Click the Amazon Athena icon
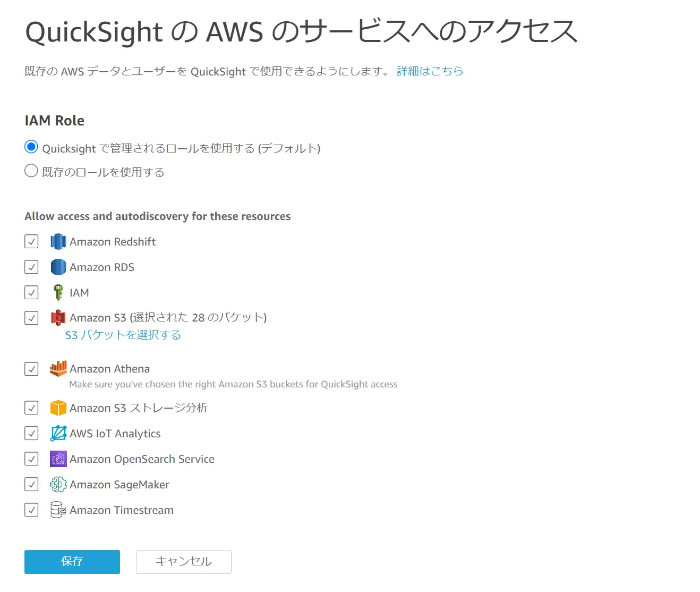 click(58, 369)
